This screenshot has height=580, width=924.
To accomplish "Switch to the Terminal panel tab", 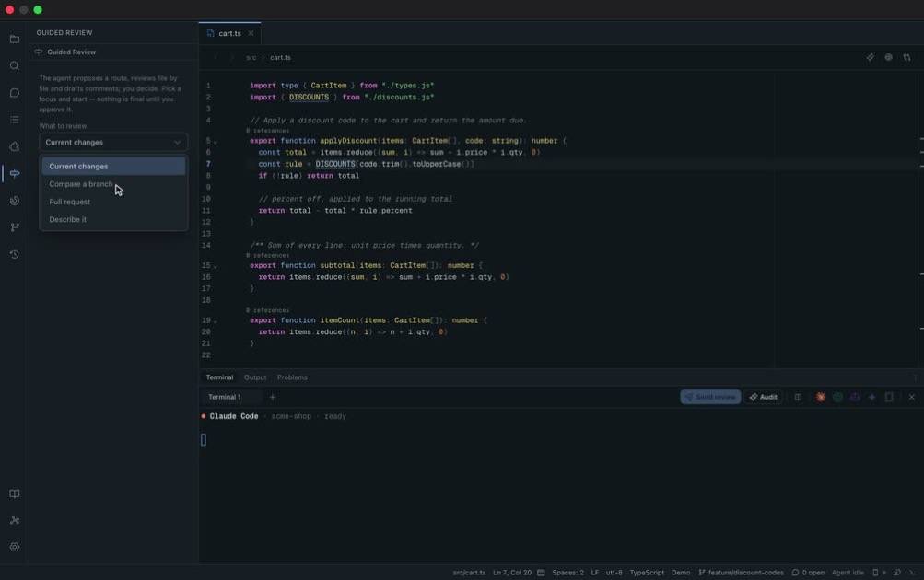I will coord(219,377).
